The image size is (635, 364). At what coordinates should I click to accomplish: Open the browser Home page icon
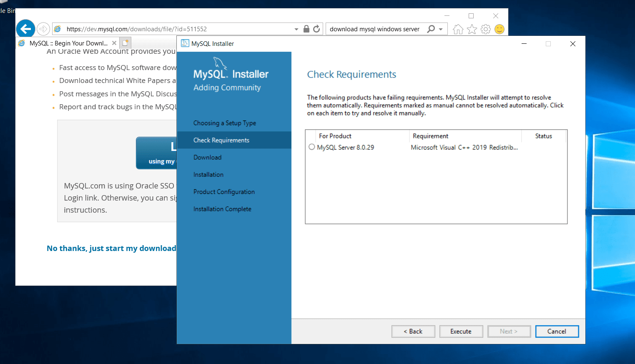pos(457,29)
